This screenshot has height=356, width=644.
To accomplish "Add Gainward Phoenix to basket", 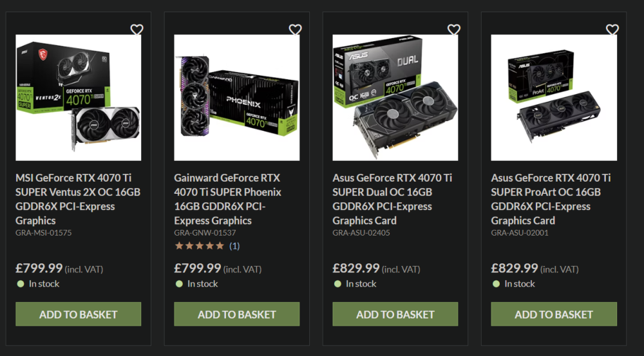I will tap(237, 314).
